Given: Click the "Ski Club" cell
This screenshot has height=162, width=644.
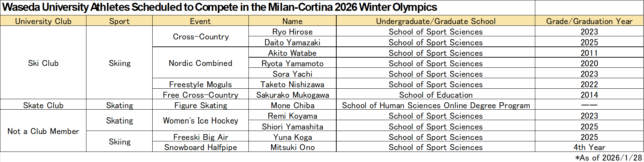Looking at the screenshot, I should point(43,63).
